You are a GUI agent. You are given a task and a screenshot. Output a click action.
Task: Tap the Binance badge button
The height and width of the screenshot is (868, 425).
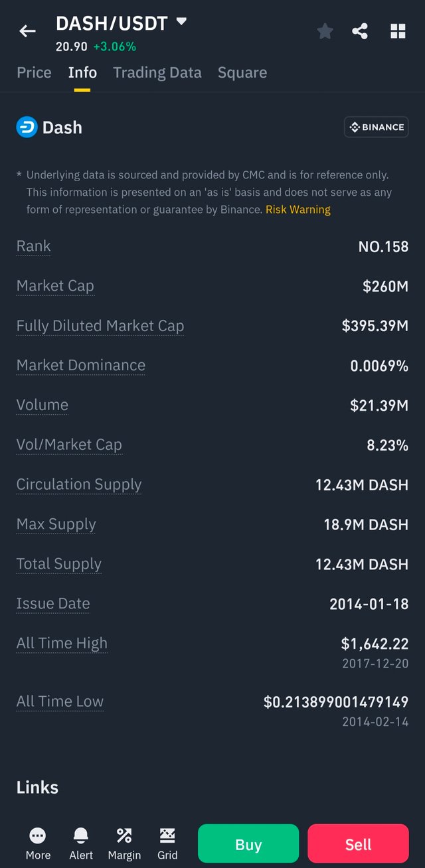click(376, 127)
